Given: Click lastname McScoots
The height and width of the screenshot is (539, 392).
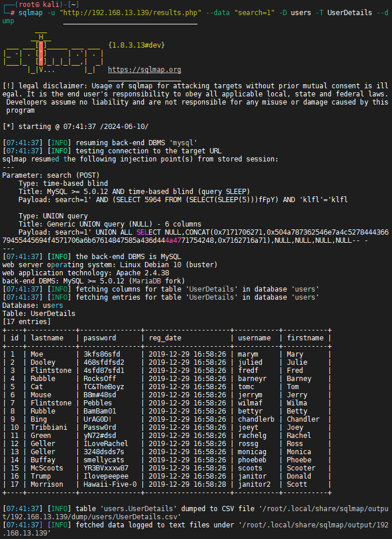Looking at the screenshot, I should click(x=47, y=468).
